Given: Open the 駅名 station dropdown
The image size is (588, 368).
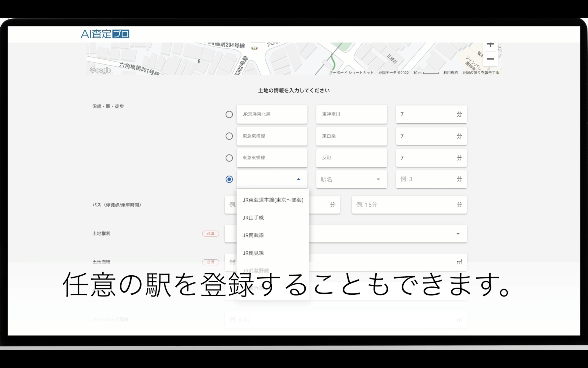Looking at the screenshot, I should click(x=351, y=179).
